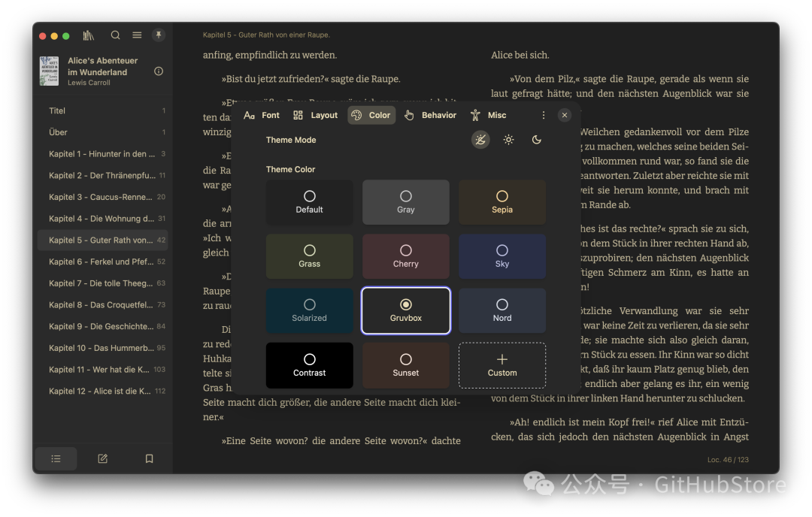Open the three-dot more options menu
The image size is (812, 517).
pos(544,116)
